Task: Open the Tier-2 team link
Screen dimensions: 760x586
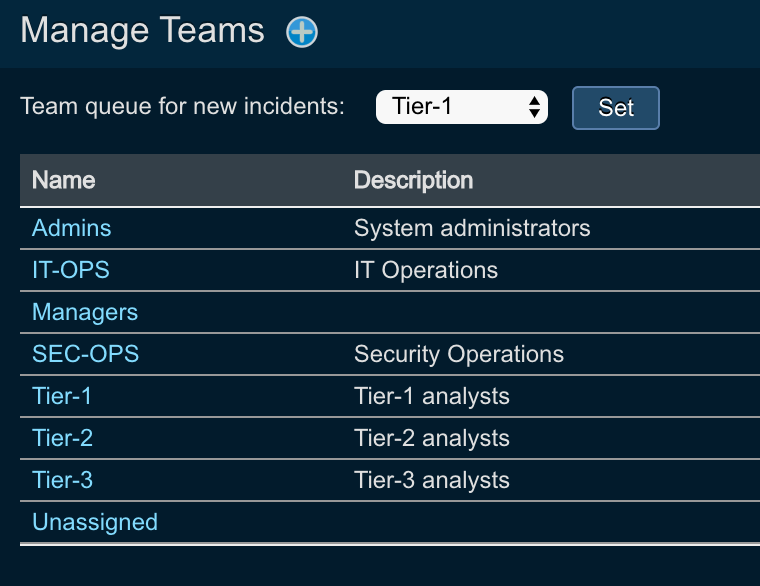Action: coord(62,438)
